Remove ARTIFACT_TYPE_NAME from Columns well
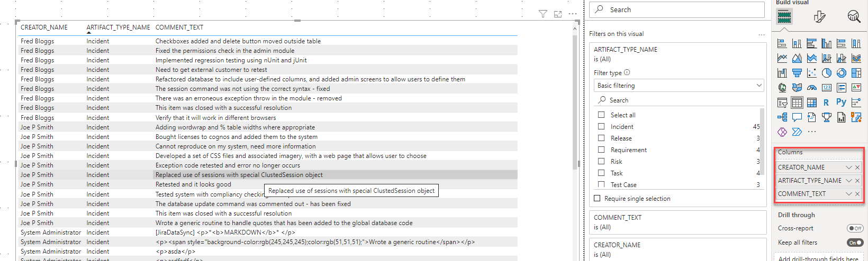Image resolution: width=868 pixels, height=261 pixels. click(857, 181)
